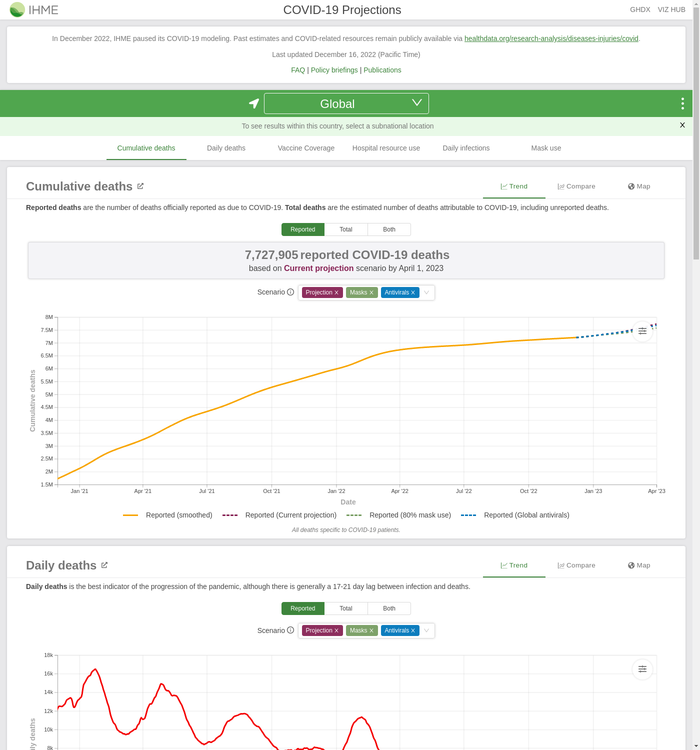The height and width of the screenshot is (750, 700).
Task: Select Total in Daily deaths toggle
Action: coord(346,608)
